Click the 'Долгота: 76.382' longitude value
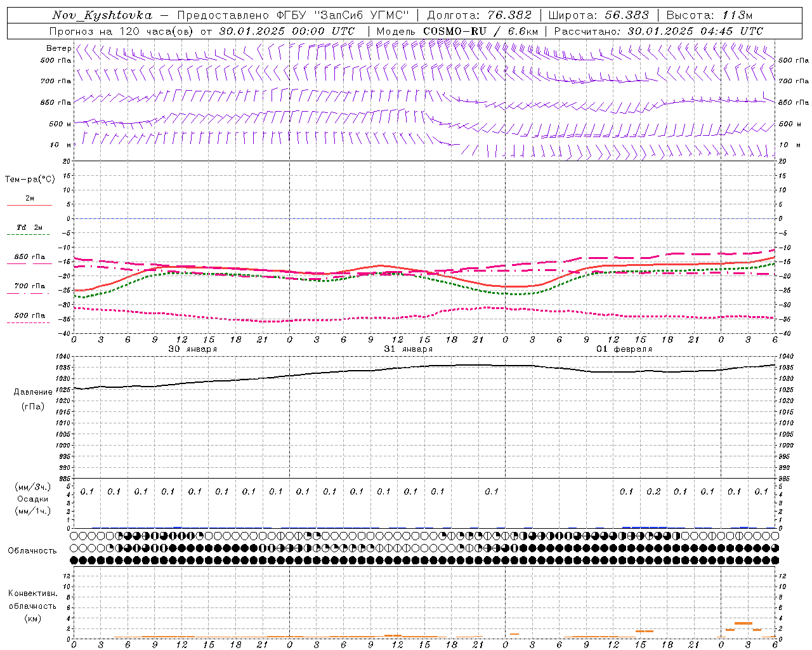The height and width of the screenshot is (650, 812). [479, 15]
